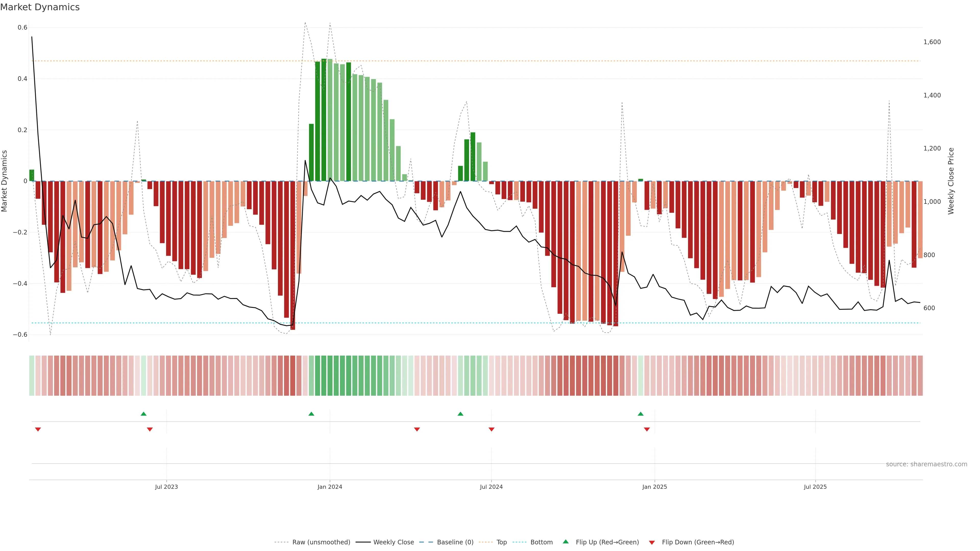The image size is (980, 551).
Task: Click the green flip-up triangle before Jan 2025
Action: [641, 414]
